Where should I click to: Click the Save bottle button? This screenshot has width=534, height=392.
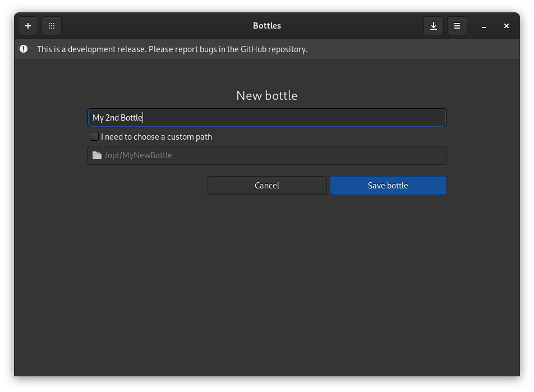click(388, 186)
